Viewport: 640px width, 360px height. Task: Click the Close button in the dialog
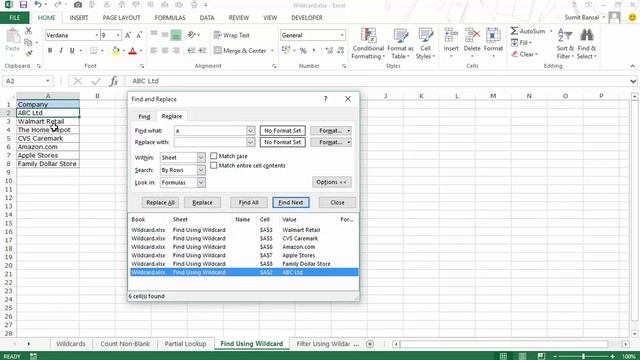[337, 202]
